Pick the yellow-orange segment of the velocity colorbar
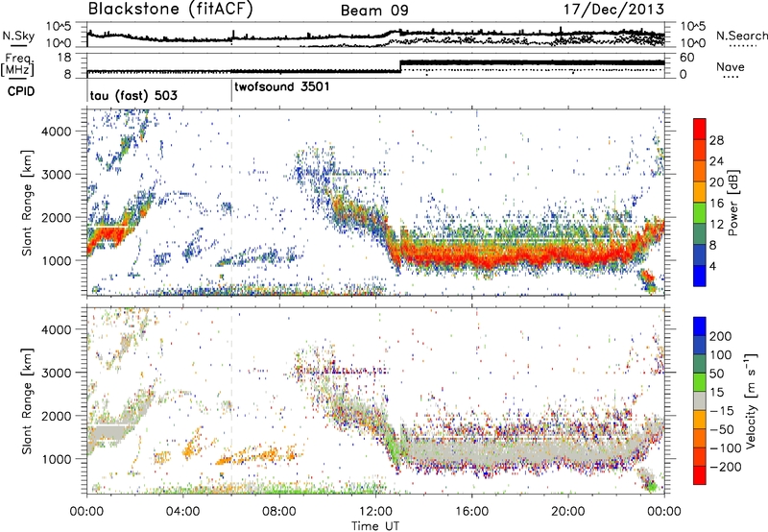The height and width of the screenshot is (532, 768). 700,420
